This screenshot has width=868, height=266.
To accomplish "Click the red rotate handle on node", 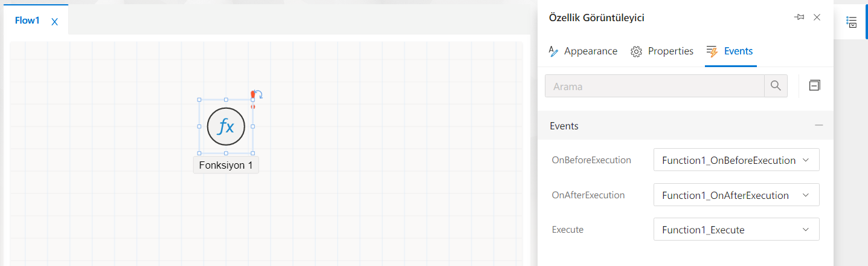I will click(256, 95).
